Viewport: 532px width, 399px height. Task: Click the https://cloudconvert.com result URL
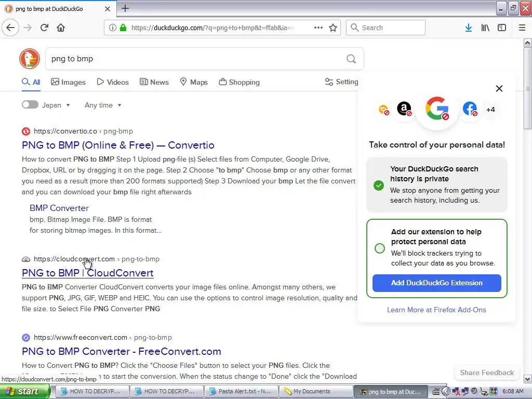pyautogui.click(x=74, y=259)
